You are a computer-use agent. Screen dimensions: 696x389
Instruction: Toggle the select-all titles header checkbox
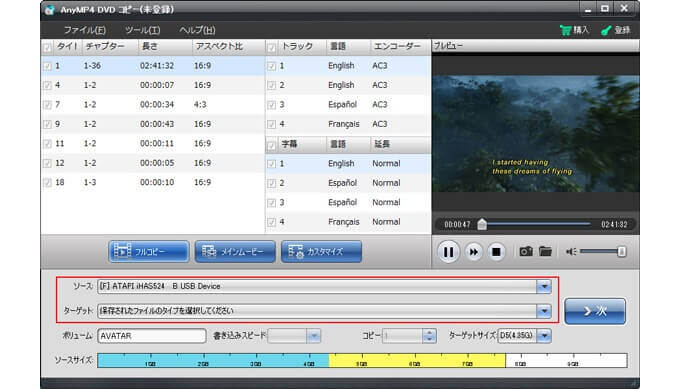[x=47, y=47]
